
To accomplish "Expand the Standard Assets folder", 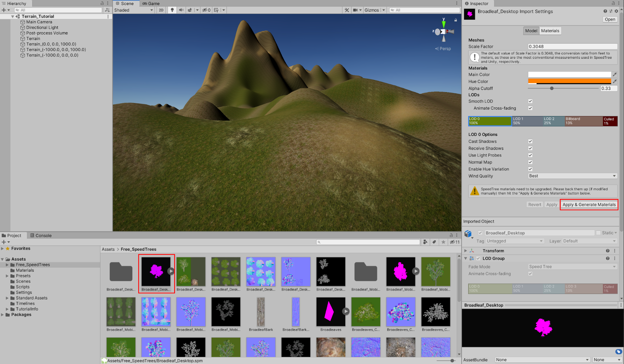I will tap(7, 298).
